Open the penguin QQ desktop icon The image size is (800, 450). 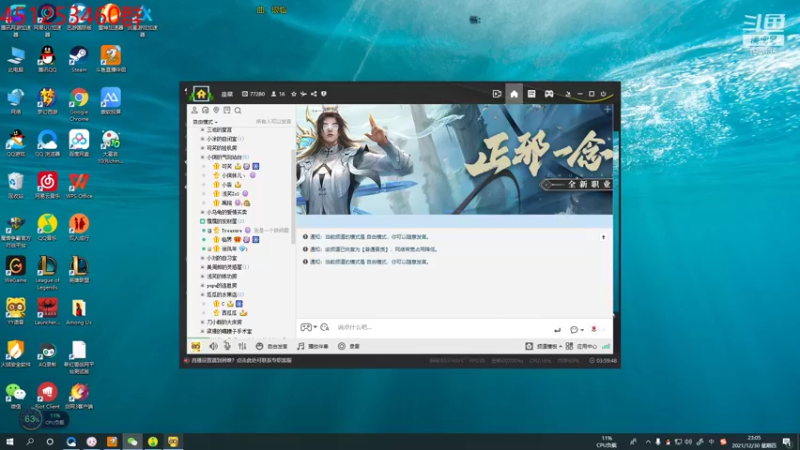(x=47, y=59)
